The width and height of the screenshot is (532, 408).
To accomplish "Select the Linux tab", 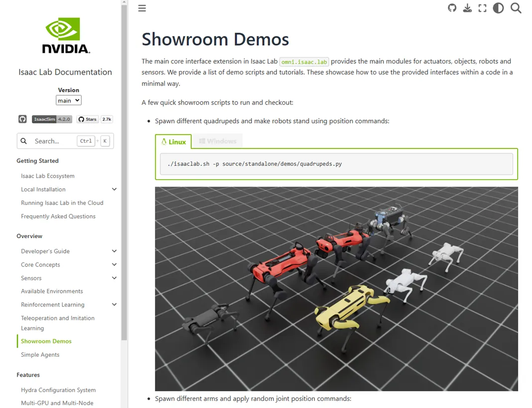I will point(173,141).
